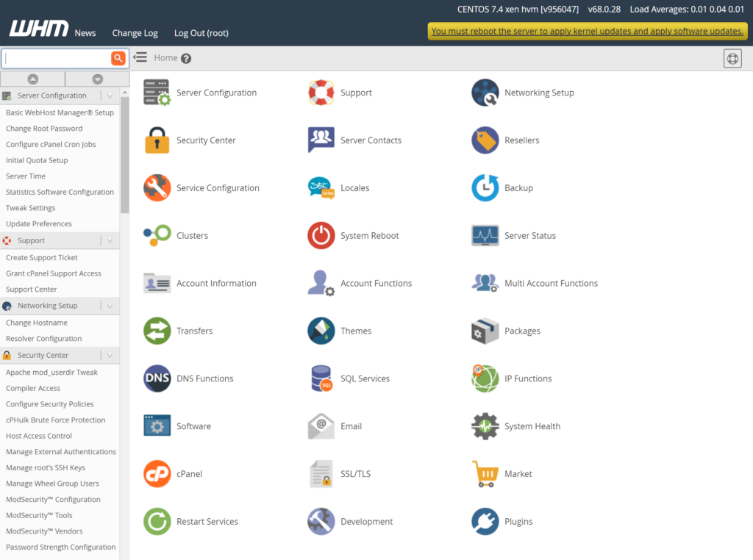
Task: Click the sidebar vertical scrollbar
Action: pyautogui.click(x=124, y=154)
